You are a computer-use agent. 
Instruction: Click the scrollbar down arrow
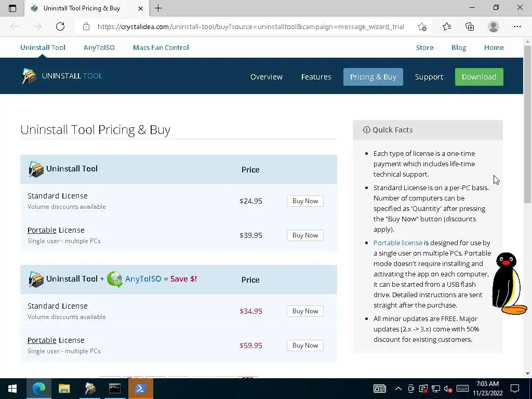[528, 374]
